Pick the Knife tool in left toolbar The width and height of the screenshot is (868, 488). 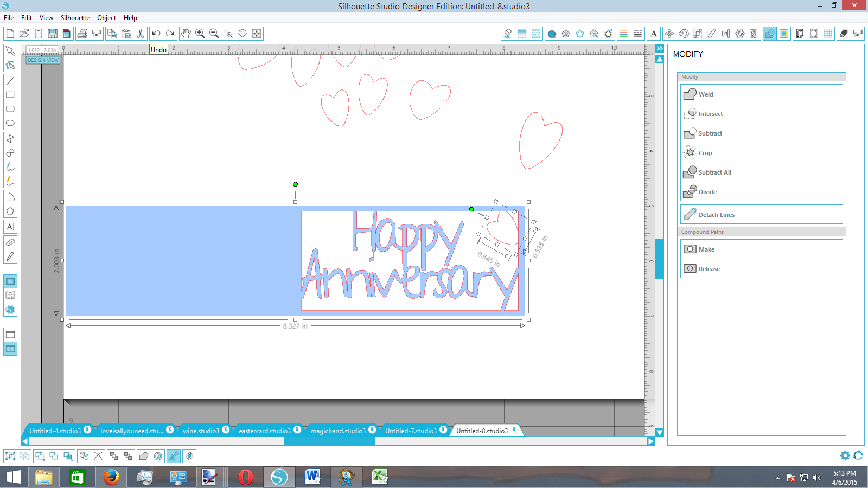click(x=10, y=256)
